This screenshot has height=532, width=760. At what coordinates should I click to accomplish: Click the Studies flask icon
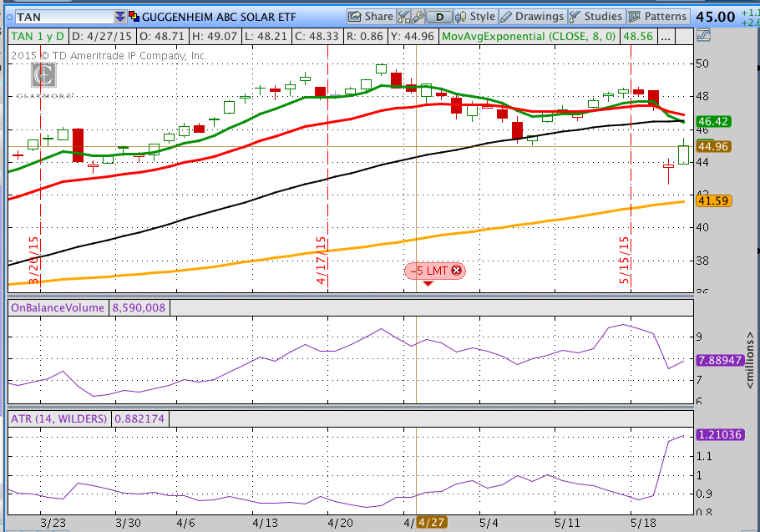(575, 17)
